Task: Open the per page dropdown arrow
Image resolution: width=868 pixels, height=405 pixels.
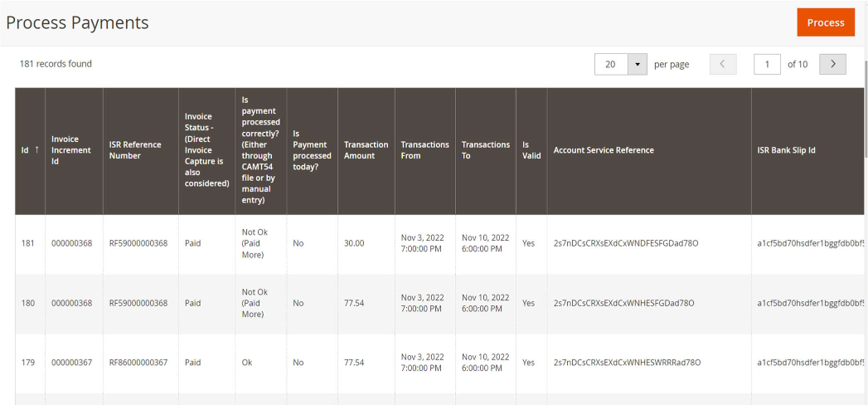Action: [x=637, y=65]
